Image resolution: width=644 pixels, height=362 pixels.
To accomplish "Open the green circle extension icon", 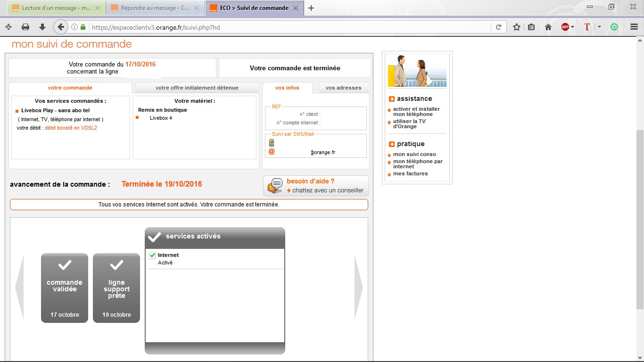I will click(614, 27).
